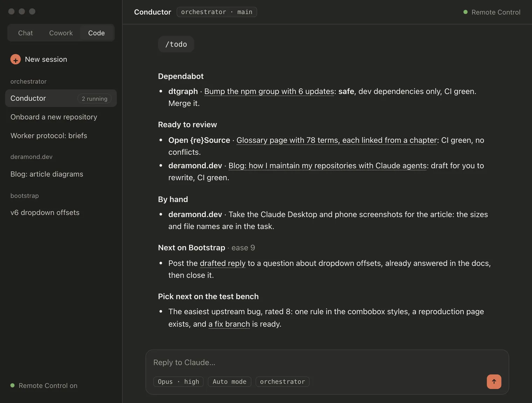The width and height of the screenshot is (532, 403).
Task: Open the a fix branch link
Action: pyautogui.click(x=229, y=324)
